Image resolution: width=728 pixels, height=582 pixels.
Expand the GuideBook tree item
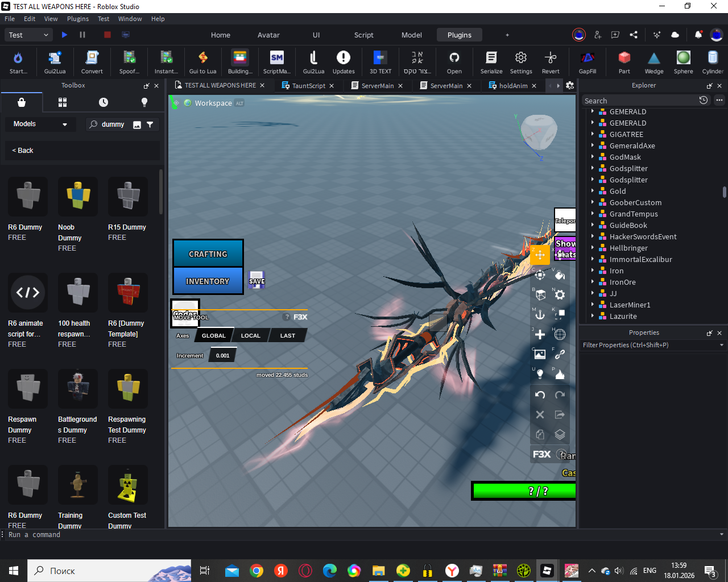(593, 225)
